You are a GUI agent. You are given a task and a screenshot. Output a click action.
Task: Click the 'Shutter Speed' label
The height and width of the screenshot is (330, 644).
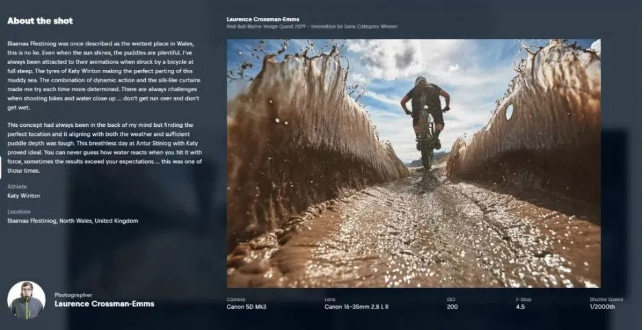coord(606,299)
